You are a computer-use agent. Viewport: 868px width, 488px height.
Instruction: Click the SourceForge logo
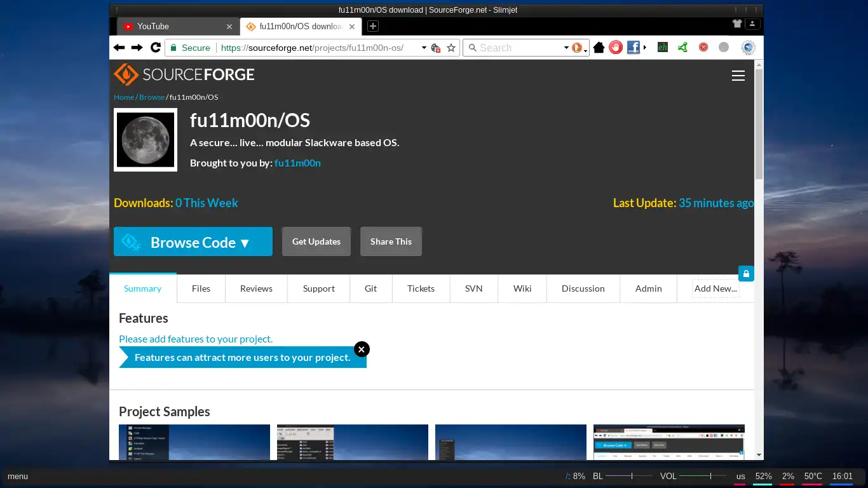184,74
